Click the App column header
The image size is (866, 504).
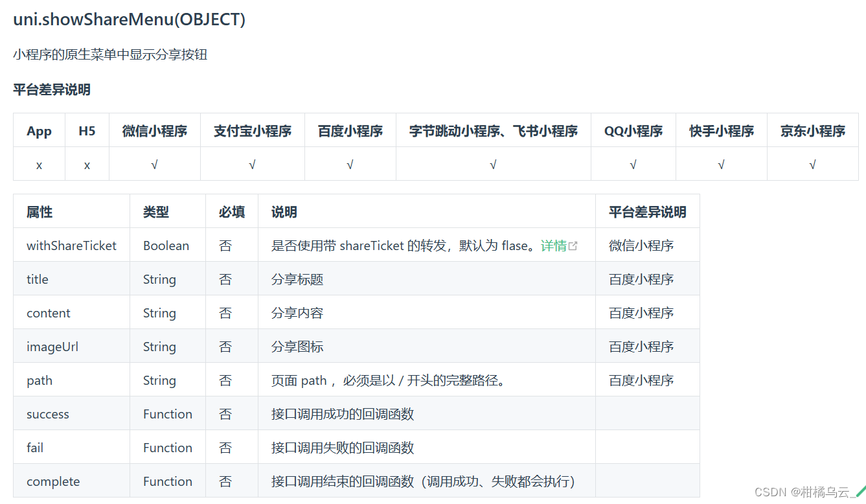tap(39, 131)
